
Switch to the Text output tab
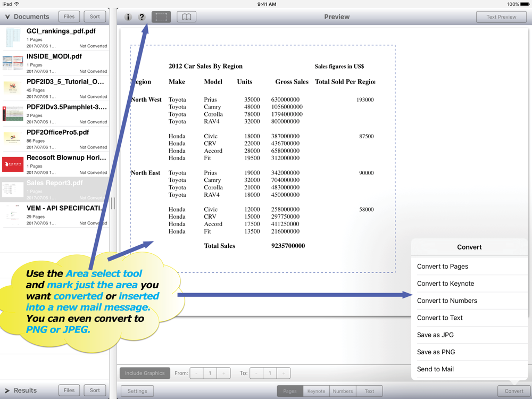(x=370, y=391)
